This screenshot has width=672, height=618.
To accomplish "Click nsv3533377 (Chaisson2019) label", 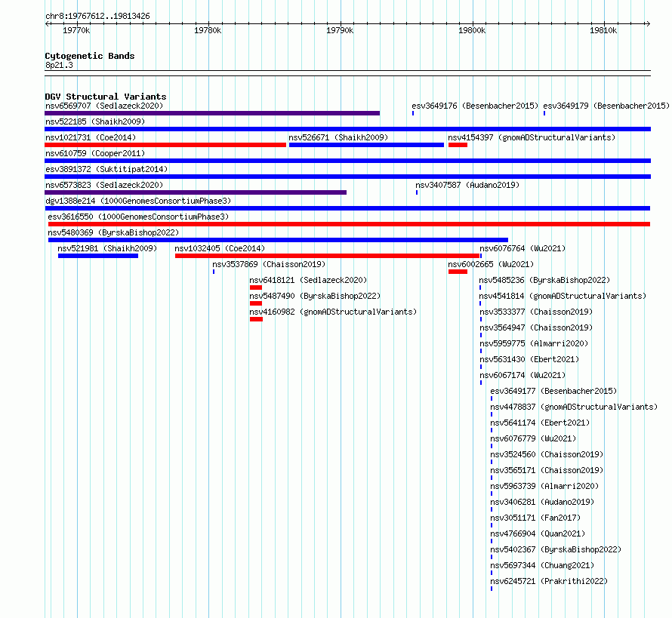I will [x=536, y=312].
